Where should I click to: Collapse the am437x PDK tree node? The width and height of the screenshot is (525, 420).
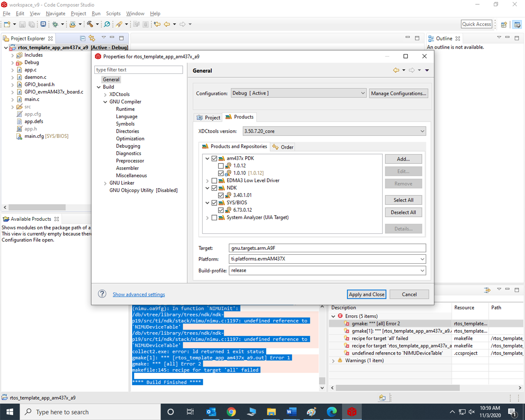coord(207,158)
